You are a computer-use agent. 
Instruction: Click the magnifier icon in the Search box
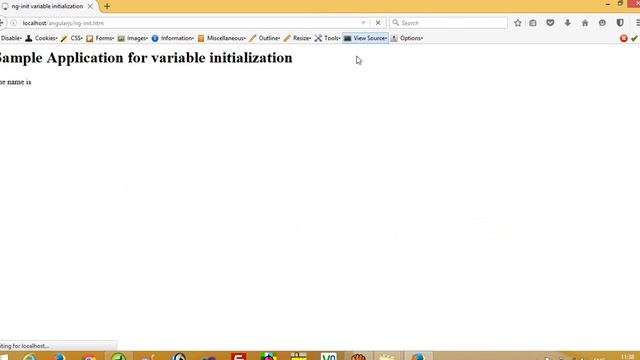tap(395, 23)
